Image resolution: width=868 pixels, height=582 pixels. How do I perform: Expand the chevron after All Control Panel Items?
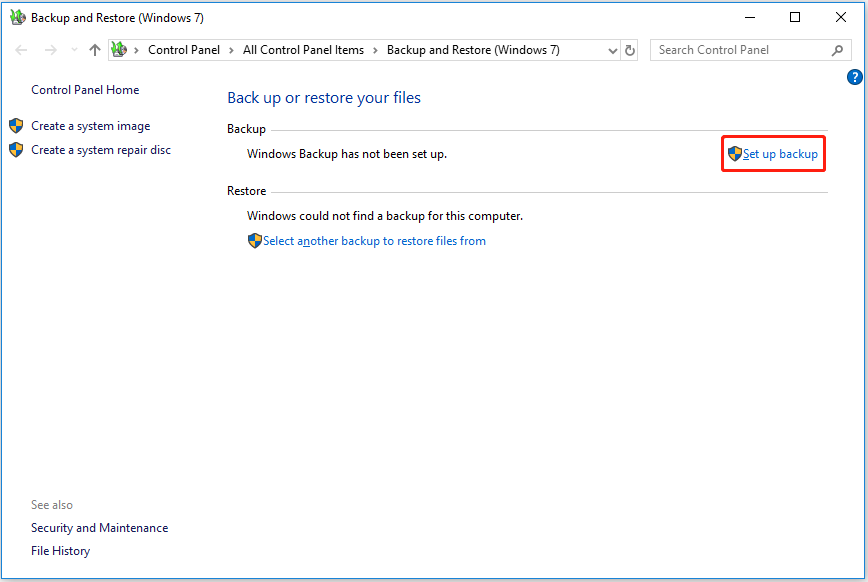coord(376,50)
